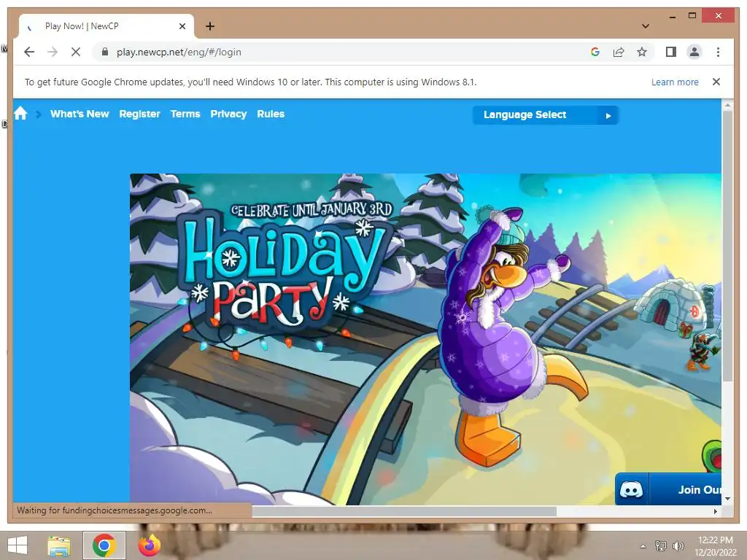
Task: Open the Learn more link
Action: pos(675,82)
